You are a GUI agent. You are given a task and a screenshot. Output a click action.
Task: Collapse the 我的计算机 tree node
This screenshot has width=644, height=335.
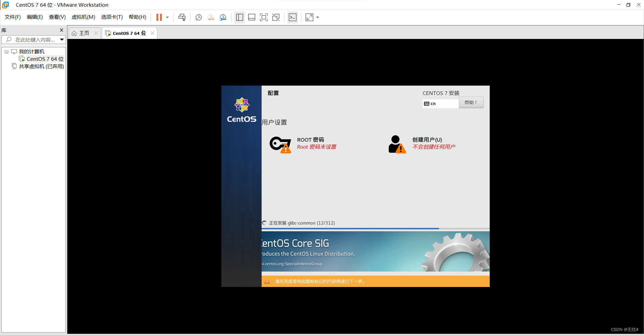coord(6,52)
